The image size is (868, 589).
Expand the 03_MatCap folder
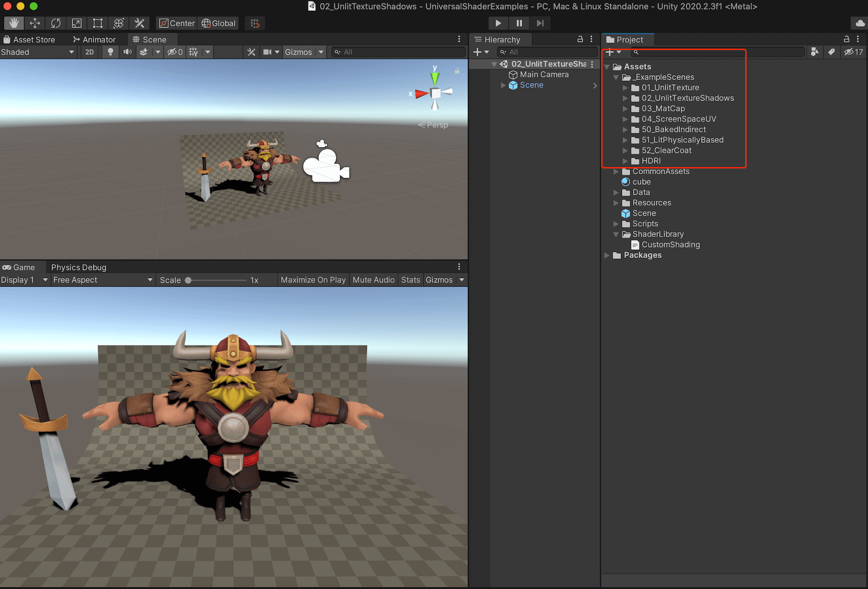pos(625,109)
